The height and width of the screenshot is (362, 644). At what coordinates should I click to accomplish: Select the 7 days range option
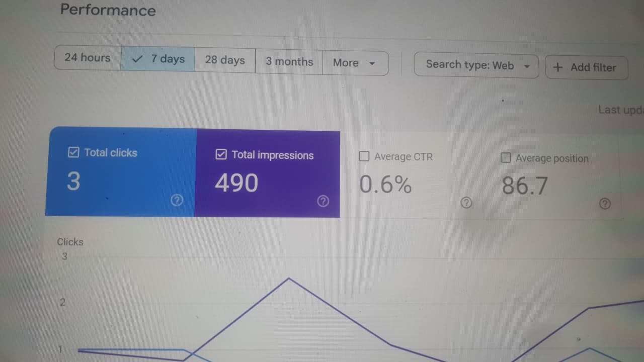point(158,59)
